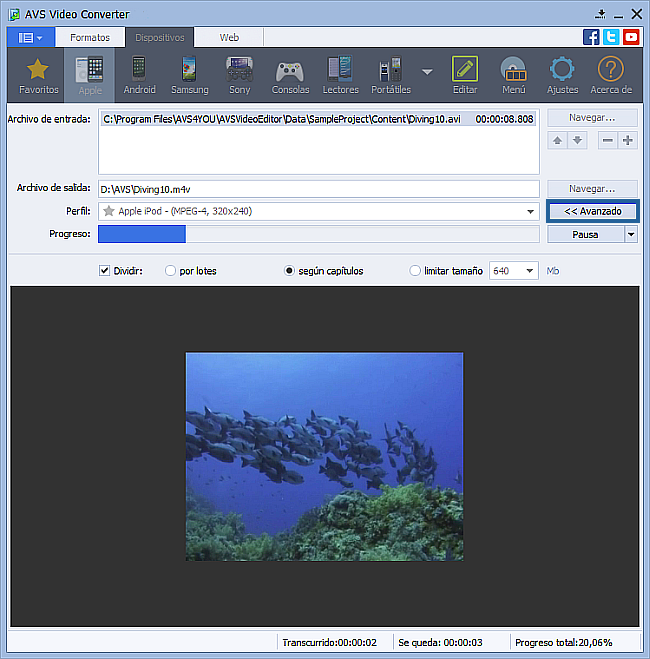Switch to the Web tab

coord(229,37)
